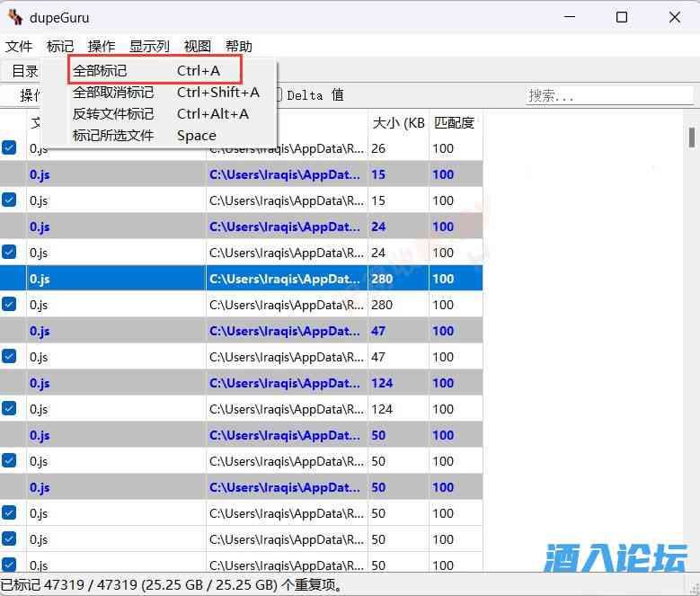This screenshot has width=700, height=596.
Task: Click 标记所选文件 menu option
Action: [113, 135]
